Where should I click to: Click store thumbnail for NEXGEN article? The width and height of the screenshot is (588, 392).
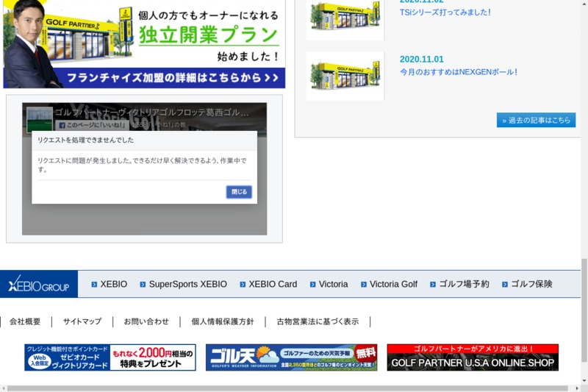coord(345,76)
